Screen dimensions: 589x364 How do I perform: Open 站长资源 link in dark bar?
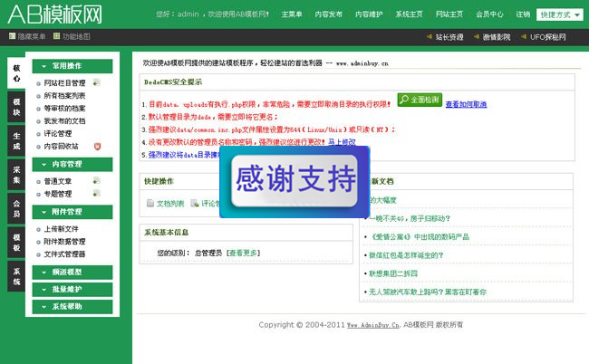(x=449, y=37)
